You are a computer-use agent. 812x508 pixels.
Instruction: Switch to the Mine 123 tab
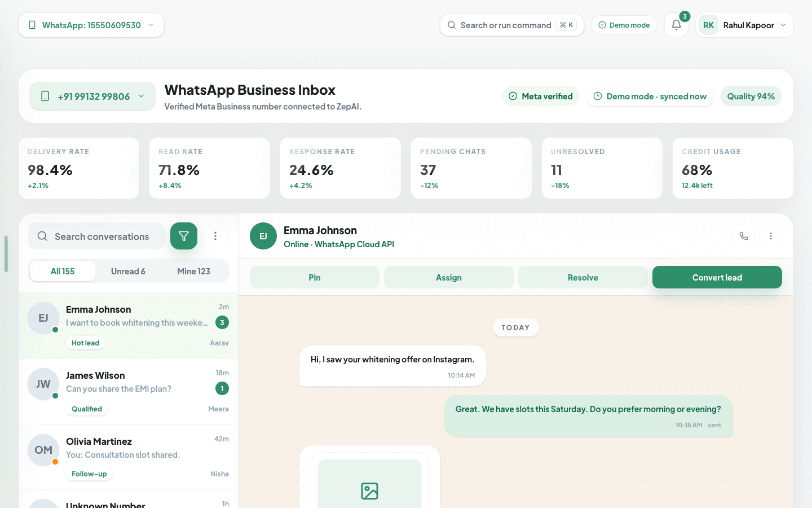193,271
